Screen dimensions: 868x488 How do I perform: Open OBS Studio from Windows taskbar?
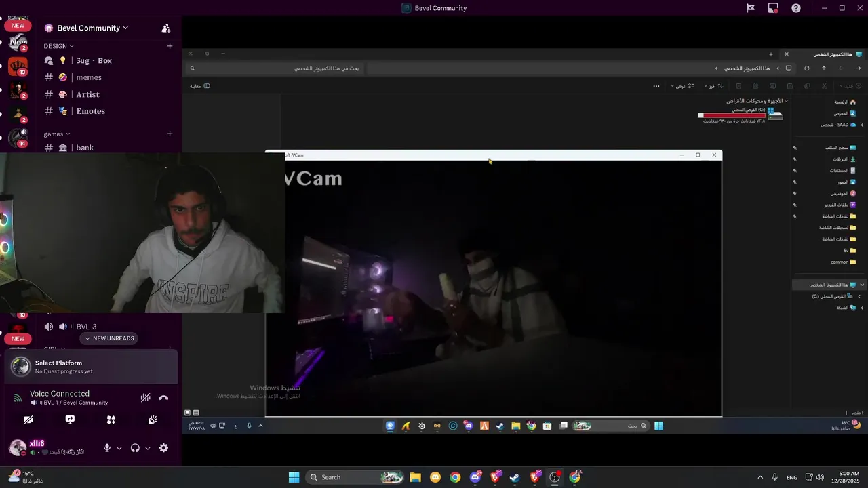pyautogui.click(x=555, y=477)
